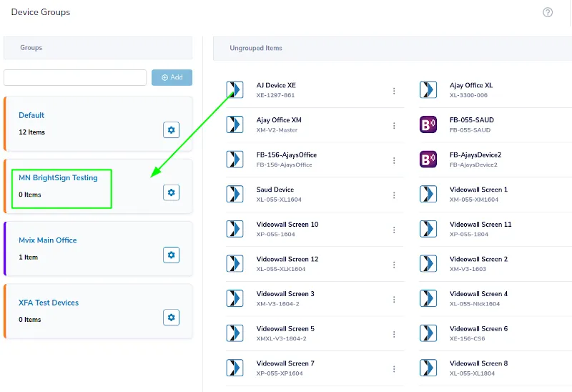Focus the new group name input field
The height and width of the screenshot is (392, 572).
[x=75, y=77]
